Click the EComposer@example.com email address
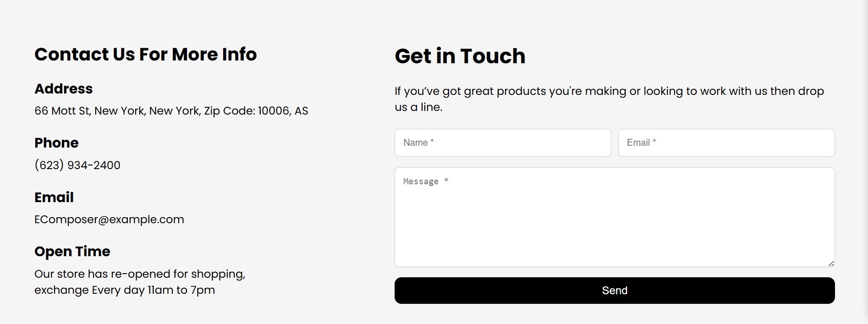 tap(109, 220)
